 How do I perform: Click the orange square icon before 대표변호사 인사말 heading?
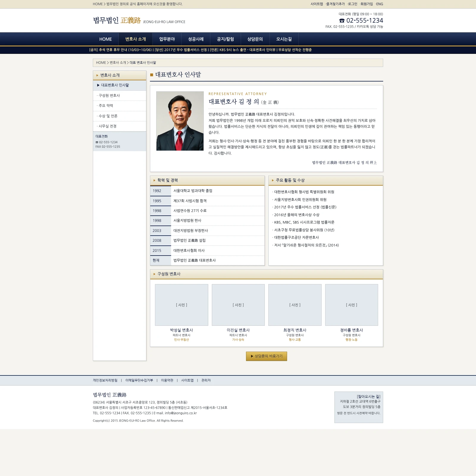pos(151,75)
